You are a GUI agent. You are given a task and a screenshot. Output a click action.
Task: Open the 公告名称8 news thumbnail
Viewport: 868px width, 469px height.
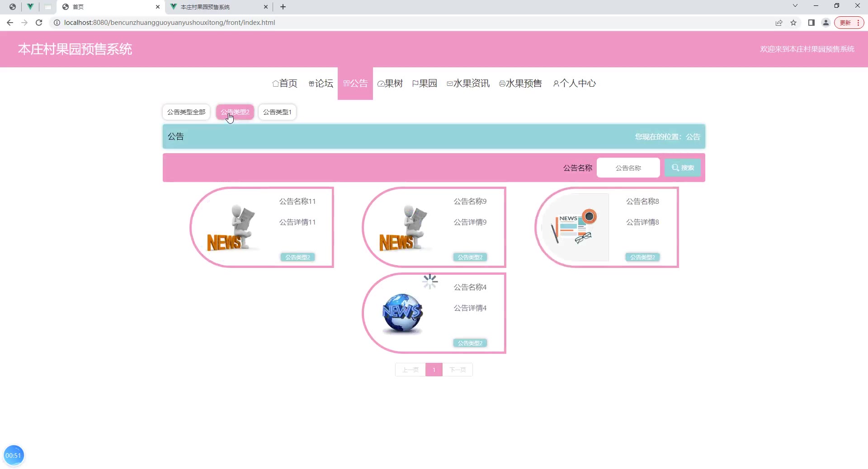(x=575, y=227)
